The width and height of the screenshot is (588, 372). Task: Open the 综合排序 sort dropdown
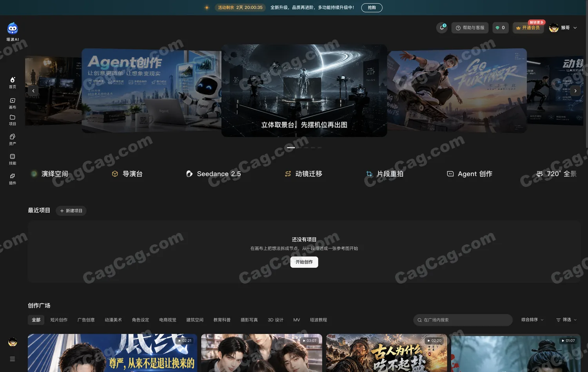(532, 320)
